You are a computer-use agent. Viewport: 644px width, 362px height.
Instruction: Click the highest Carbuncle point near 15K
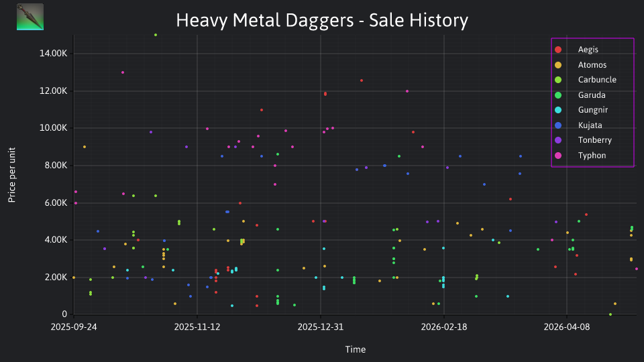point(155,35)
